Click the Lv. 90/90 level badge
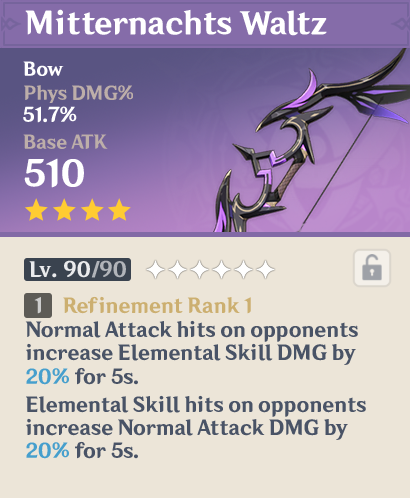The height and width of the screenshot is (498, 410). tap(77, 269)
